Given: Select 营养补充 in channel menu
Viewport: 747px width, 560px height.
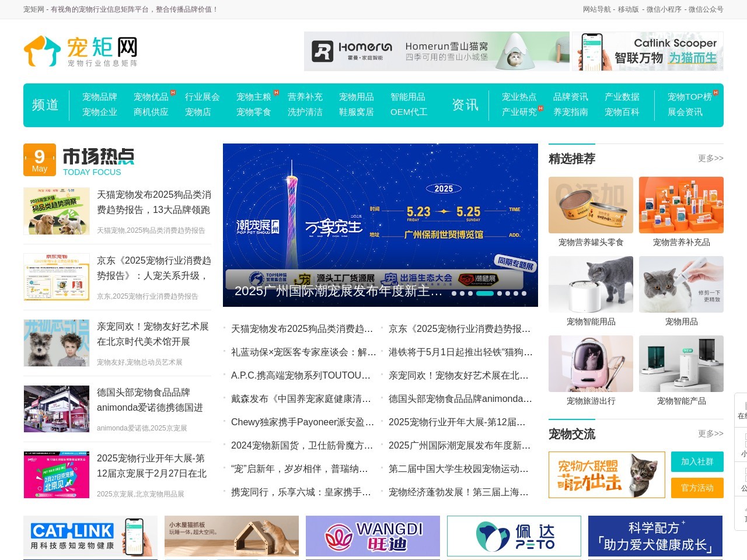Looking at the screenshot, I should (x=305, y=97).
